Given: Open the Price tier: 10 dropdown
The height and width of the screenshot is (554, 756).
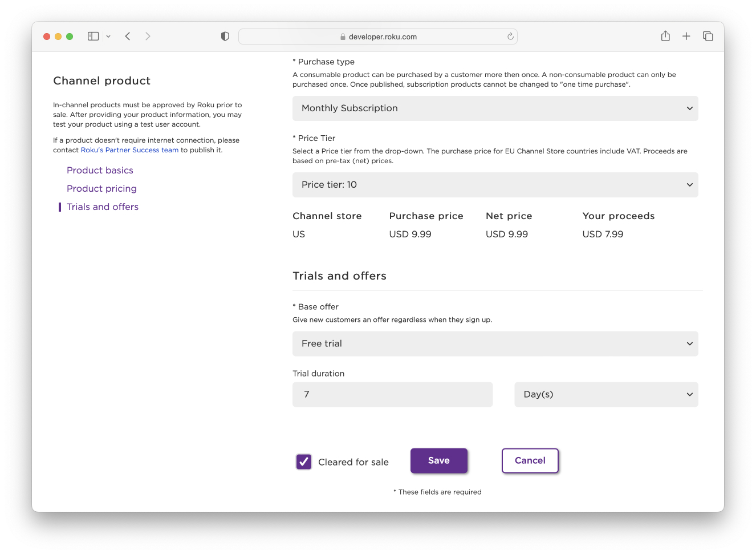Looking at the screenshot, I should (495, 185).
